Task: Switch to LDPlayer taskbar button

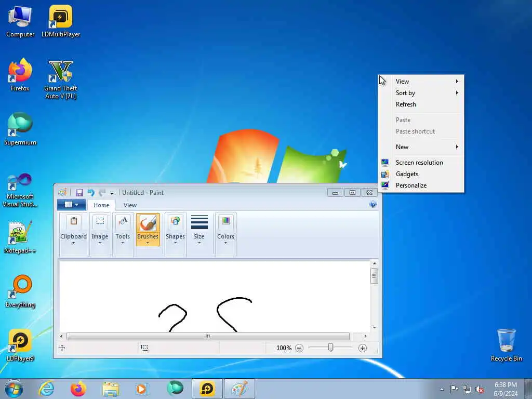Action: 207,389
